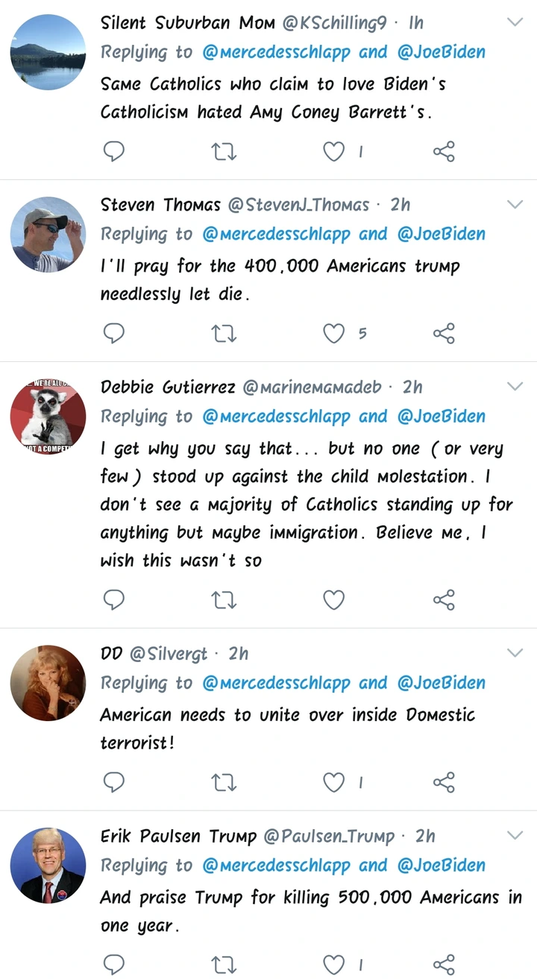Share Silent Suburban Mom's tweet
Image resolution: width=537 pixels, height=980 pixels.
click(444, 152)
